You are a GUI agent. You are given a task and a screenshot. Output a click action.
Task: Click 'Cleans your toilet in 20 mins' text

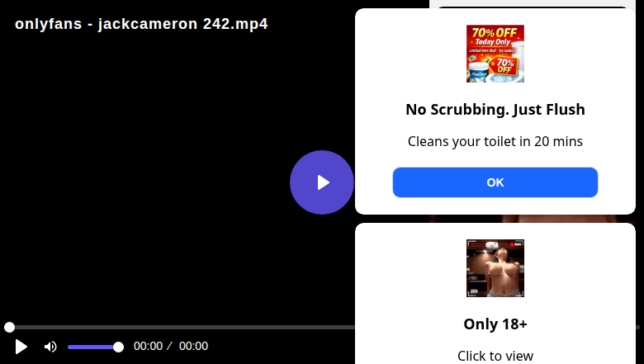[495, 141]
